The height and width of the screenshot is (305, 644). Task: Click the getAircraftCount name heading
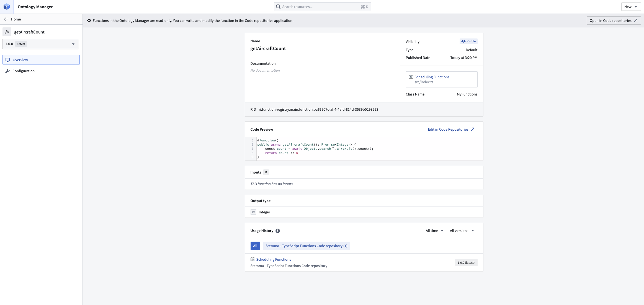coord(268,48)
